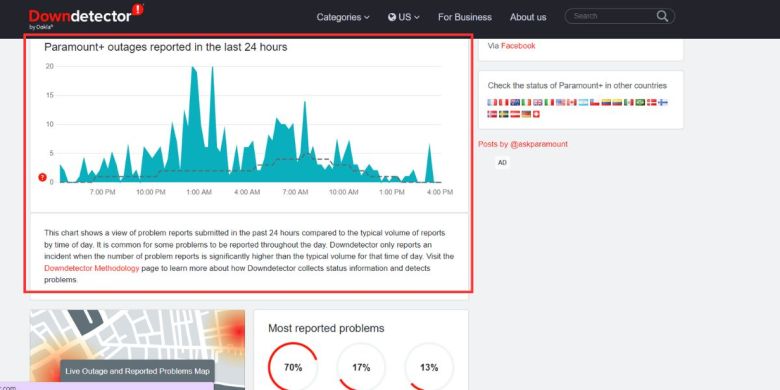The image size is (780, 390).
Task: Open the About us page
Action: pos(528,17)
